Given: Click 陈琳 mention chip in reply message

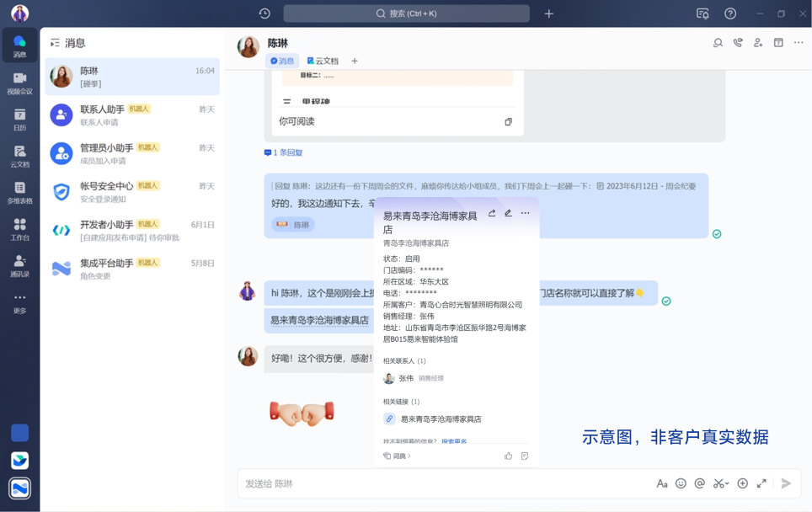Looking at the screenshot, I should [x=293, y=225].
